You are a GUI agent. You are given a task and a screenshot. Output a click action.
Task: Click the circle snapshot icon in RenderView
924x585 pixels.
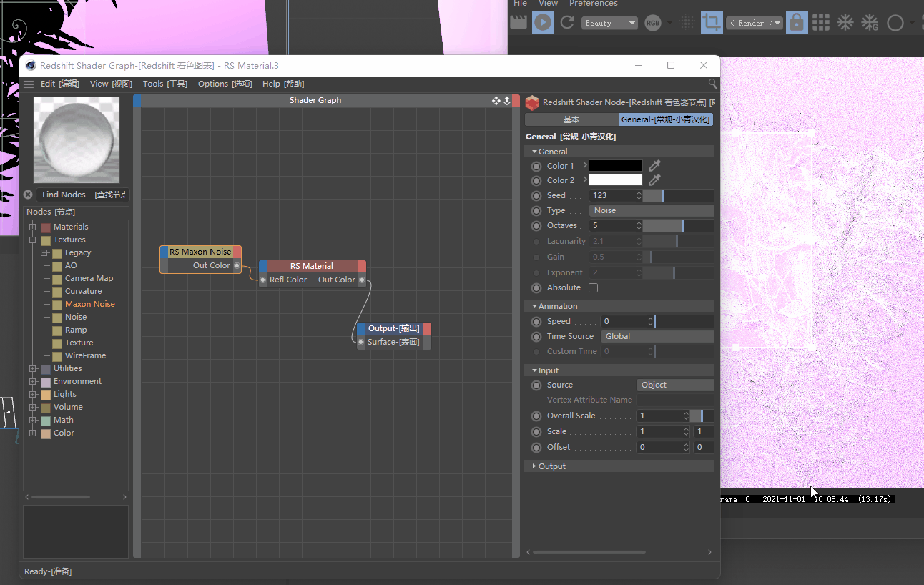point(895,23)
